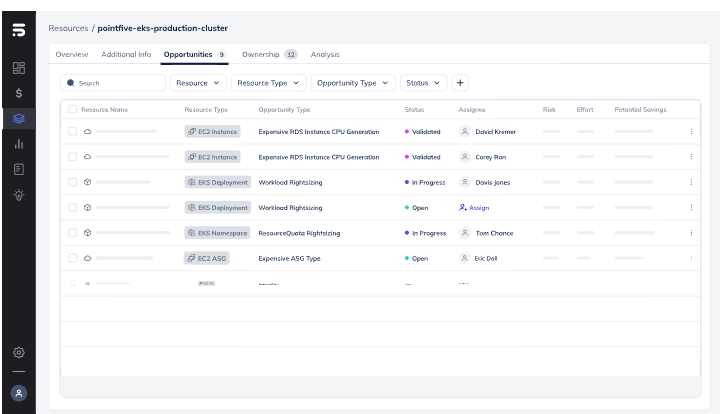Open the dashboard grid icon in sidebar
Image resolution: width=720 pixels, height=414 pixels.
coord(18,68)
